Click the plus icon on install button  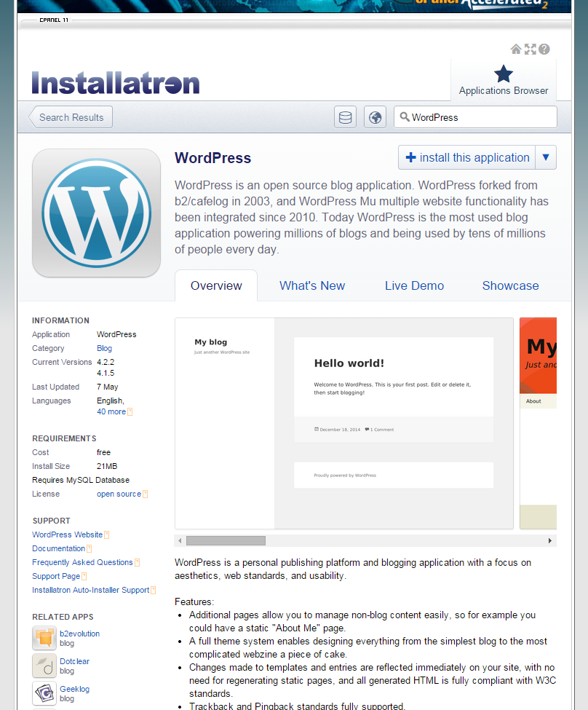pyautogui.click(x=410, y=157)
